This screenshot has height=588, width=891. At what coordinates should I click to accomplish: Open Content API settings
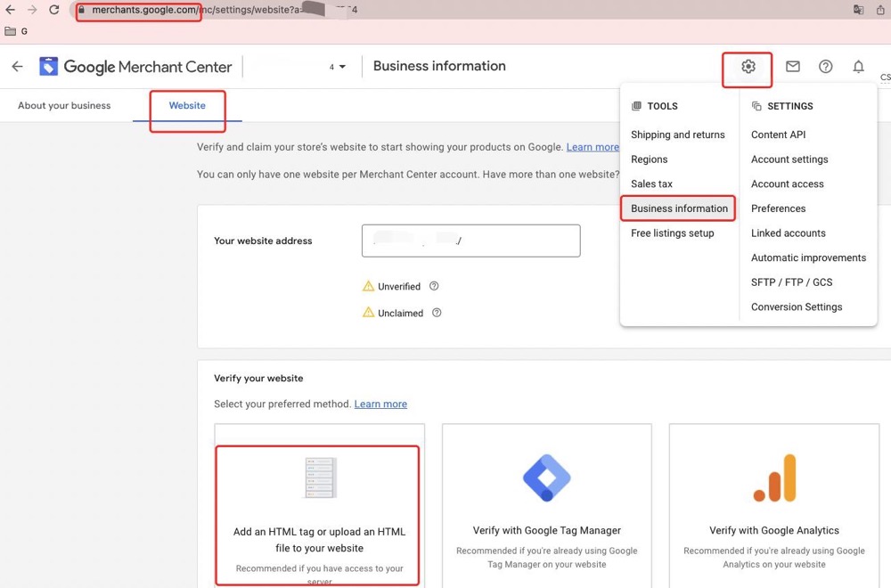pos(778,135)
